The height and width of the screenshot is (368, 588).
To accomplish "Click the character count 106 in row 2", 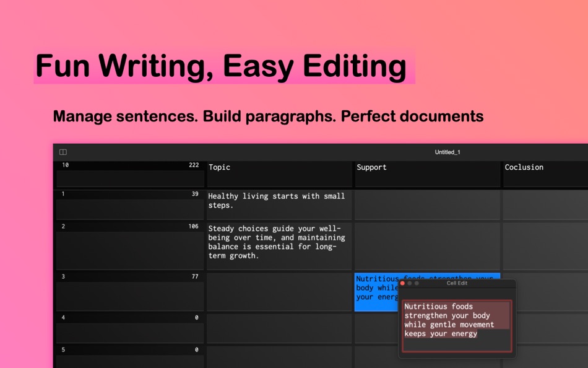I will coord(194,226).
